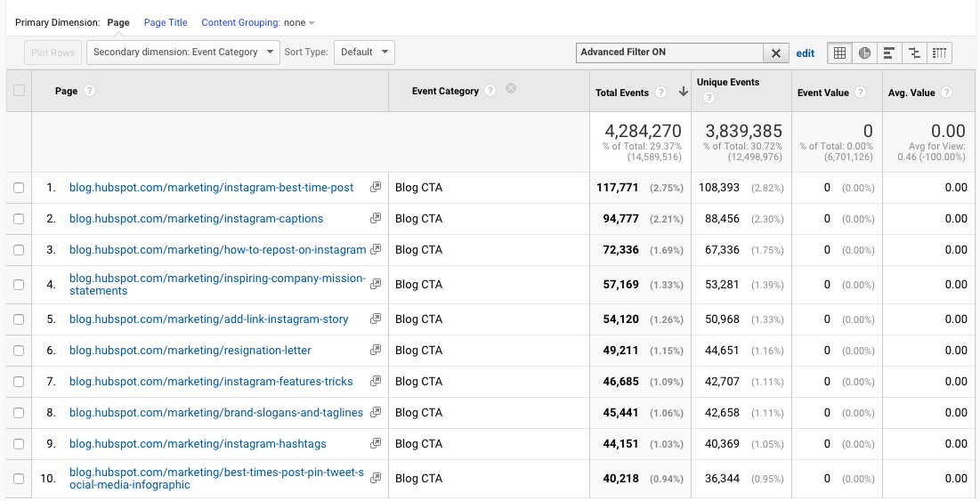Remove the Event Category secondary dimension
The height and width of the screenshot is (501, 980).
511,88
